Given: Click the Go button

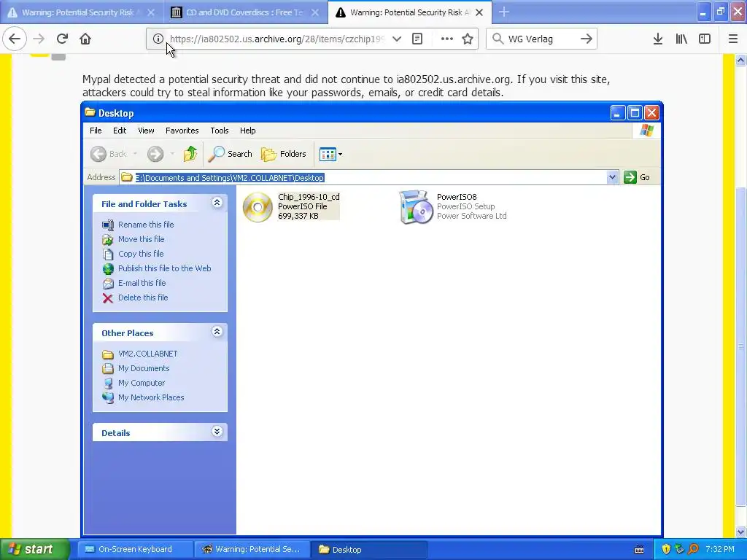Looking at the screenshot, I should pyautogui.click(x=637, y=178).
